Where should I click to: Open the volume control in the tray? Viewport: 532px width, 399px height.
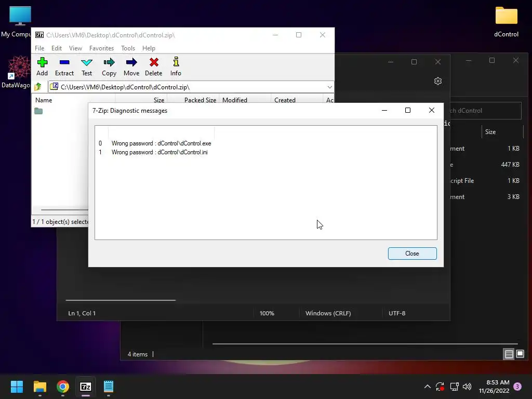point(467,387)
